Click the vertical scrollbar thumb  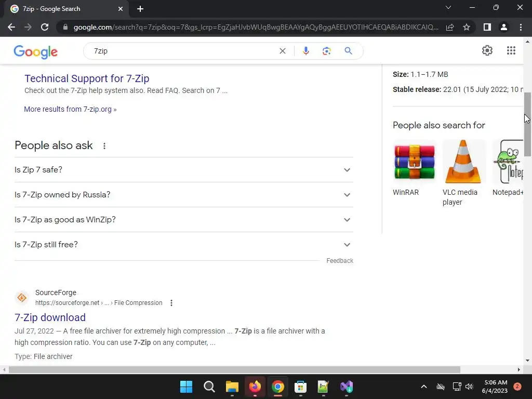pos(528,124)
